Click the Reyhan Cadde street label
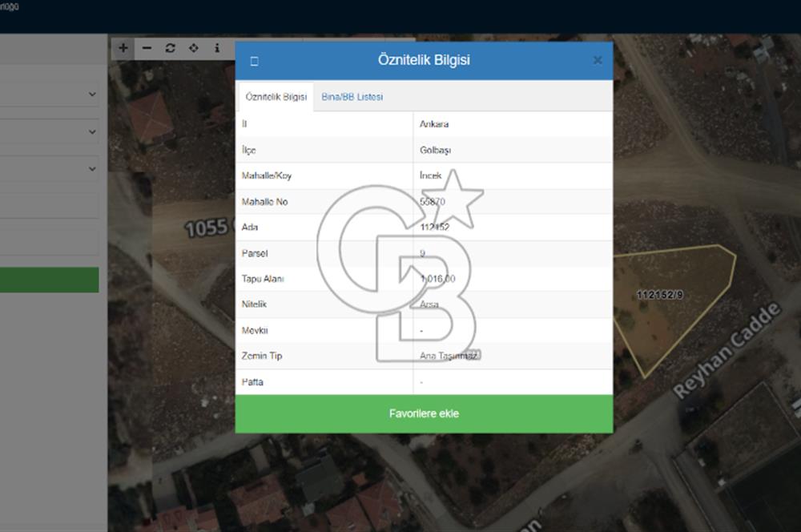801x532 pixels. point(727,351)
